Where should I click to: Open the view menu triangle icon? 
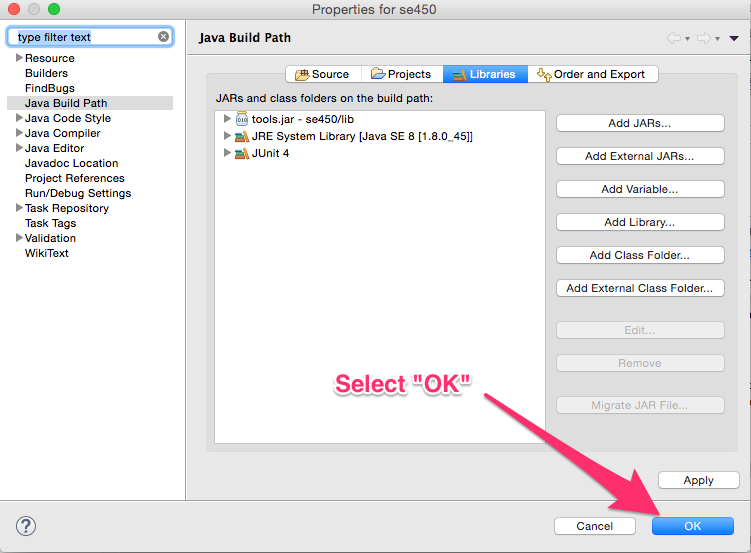(734, 38)
